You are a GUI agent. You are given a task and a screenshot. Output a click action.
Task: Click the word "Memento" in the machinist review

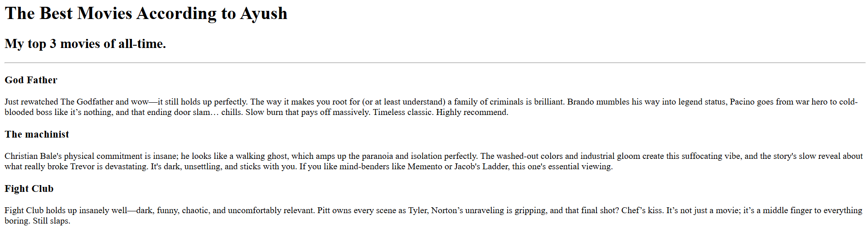[x=425, y=167]
